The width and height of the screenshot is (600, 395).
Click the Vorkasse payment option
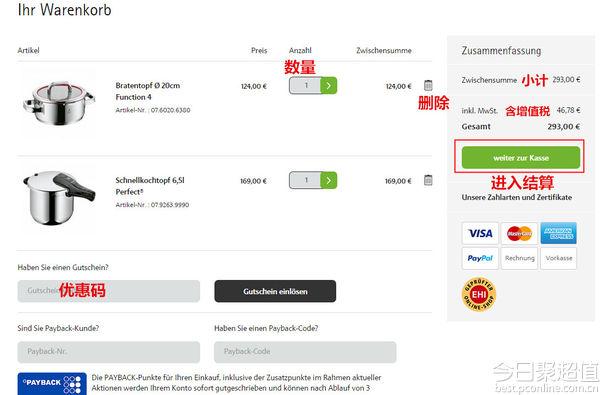558,258
